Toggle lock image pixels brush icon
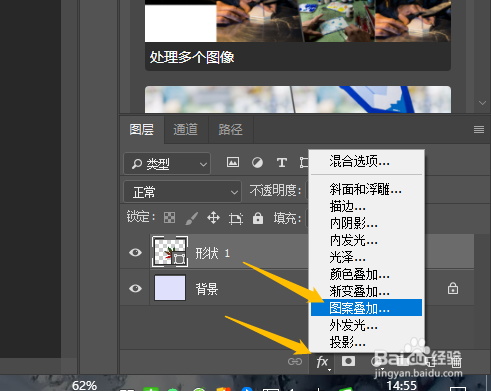The image size is (491, 391). (192, 218)
